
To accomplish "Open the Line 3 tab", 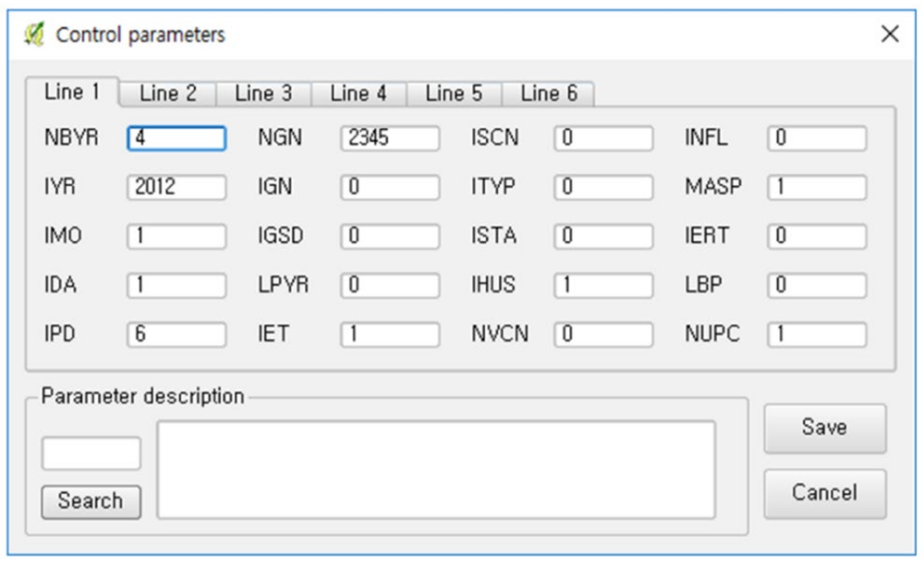I will 263,93.
